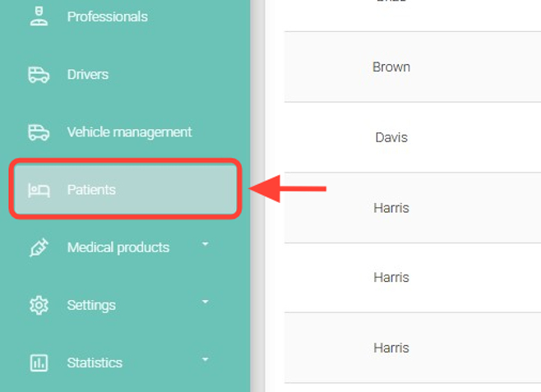Expand the Medical products submenu arrow
The height and width of the screenshot is (392, 541).
[x=206, y=245]
